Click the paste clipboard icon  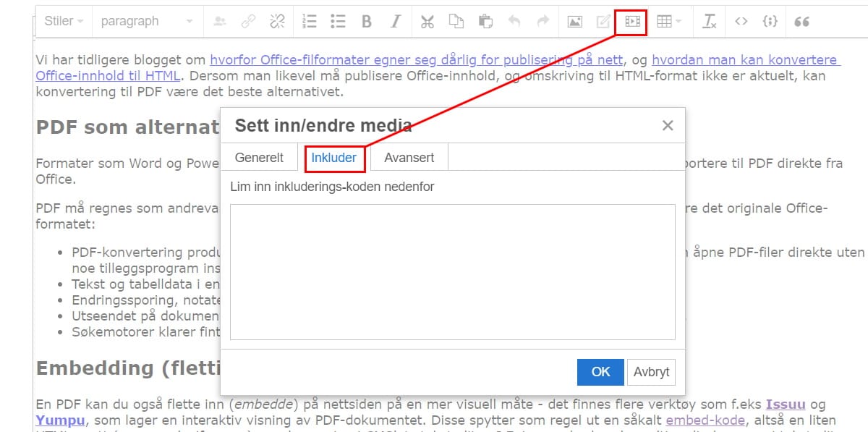[485, 22]
